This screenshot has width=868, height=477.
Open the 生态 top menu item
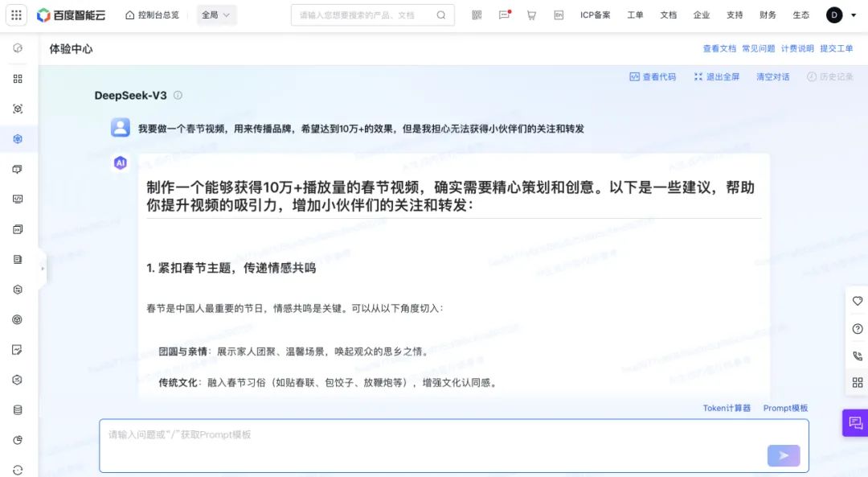click(801, 15)
